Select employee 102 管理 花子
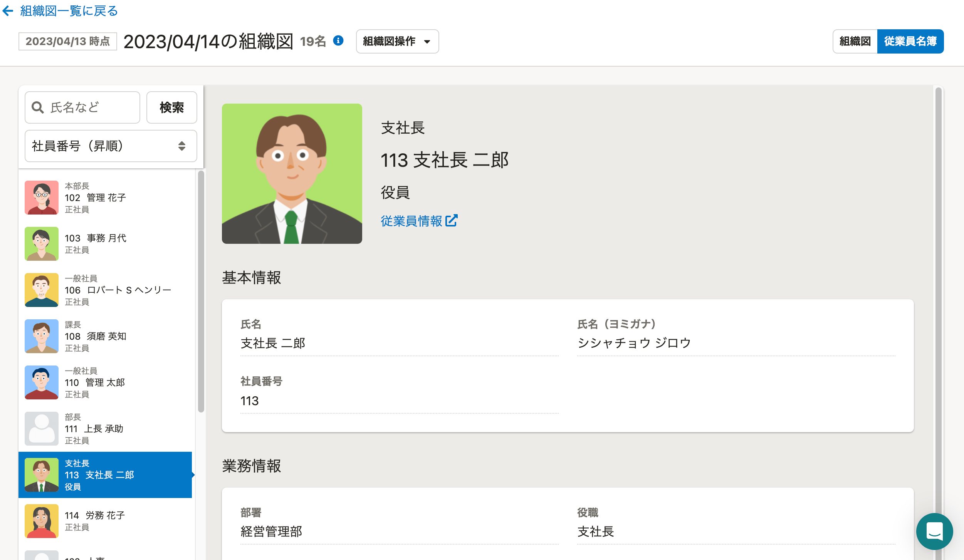 pyautogui.click(x=105, y=198)
